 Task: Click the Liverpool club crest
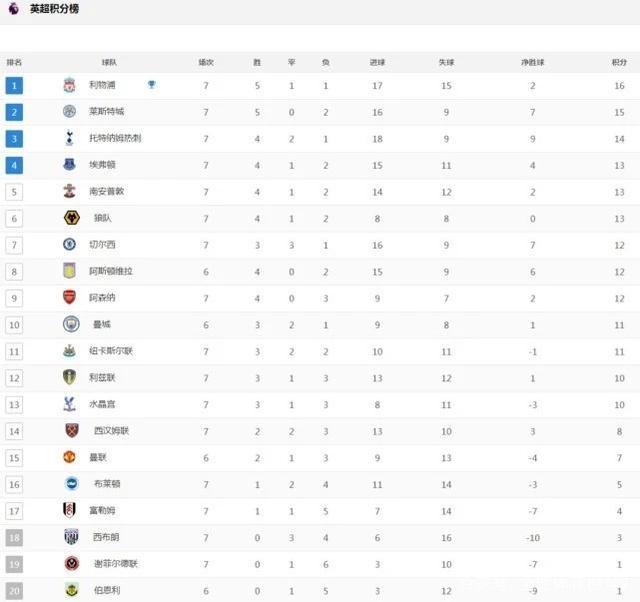pos(69,85)
